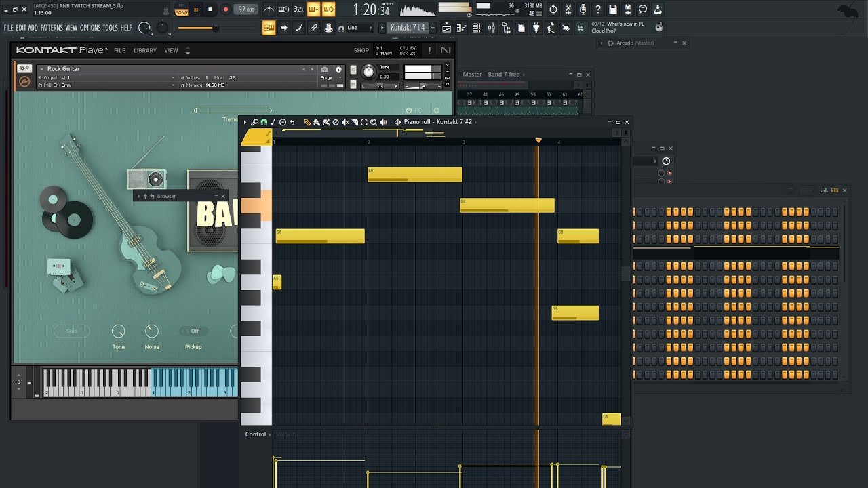Select the piano roll draw pencil tool
Viewport: 868px width, 488px height.
(307, 122)
